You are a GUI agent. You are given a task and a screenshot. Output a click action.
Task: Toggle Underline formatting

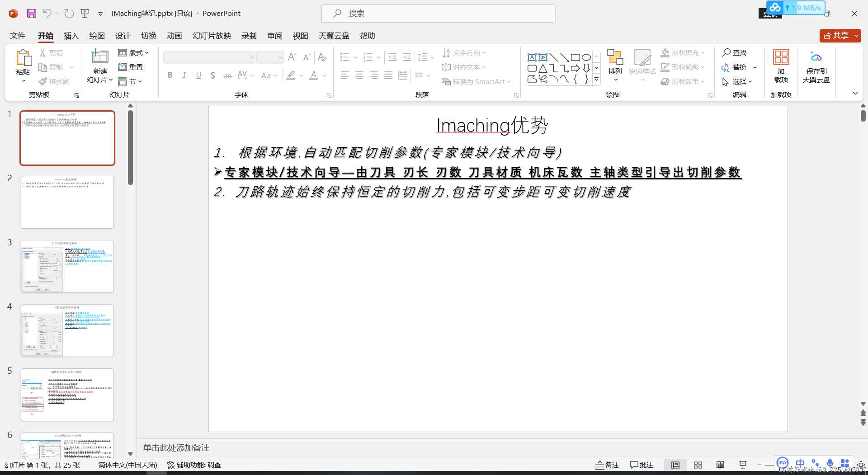point(198,75)
